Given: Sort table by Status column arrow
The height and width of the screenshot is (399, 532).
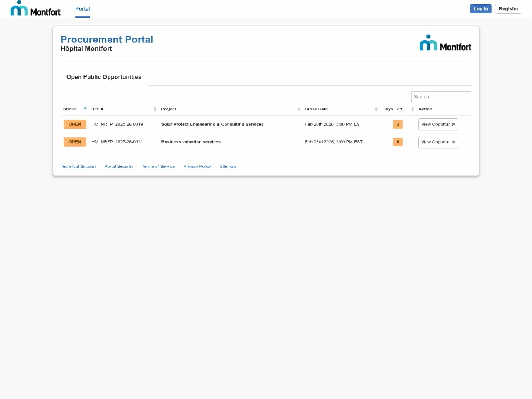Looking at the screenshot, I should (85, 108).
